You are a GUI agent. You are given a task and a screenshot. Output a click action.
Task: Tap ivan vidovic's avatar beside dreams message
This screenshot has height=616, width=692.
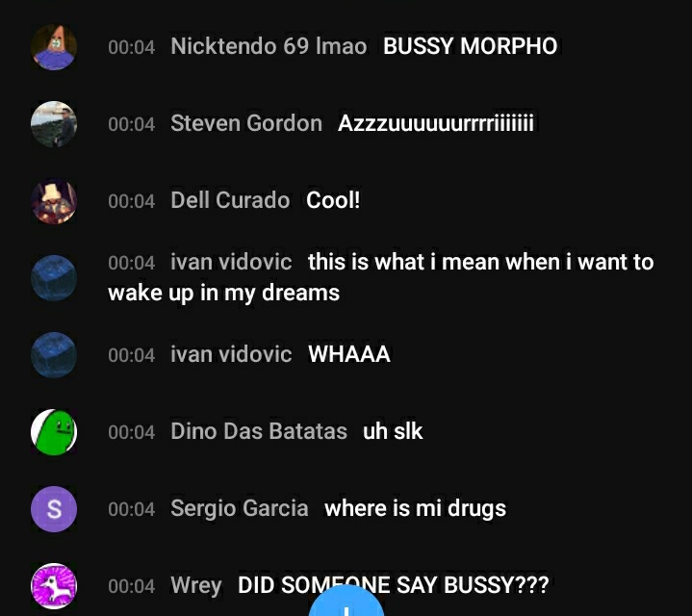coord(54,278)
